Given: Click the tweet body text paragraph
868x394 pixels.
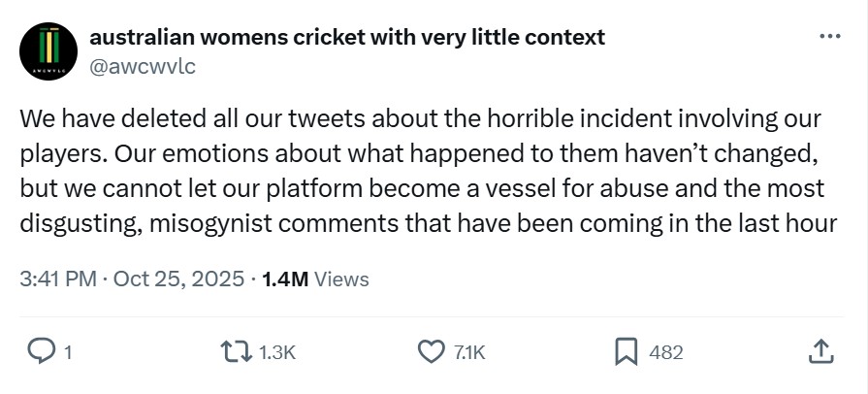Looking at the screenshot, I should tap(427, 171).
